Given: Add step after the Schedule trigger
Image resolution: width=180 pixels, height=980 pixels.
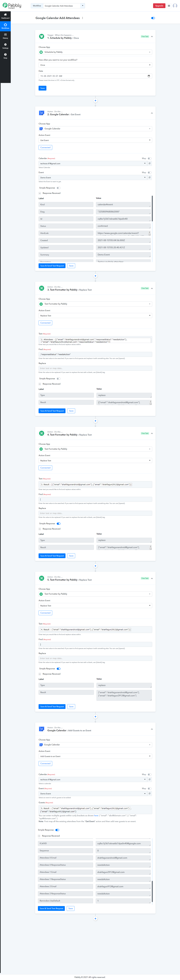Looking at the screenshot, I should click(x=95, y=101).
